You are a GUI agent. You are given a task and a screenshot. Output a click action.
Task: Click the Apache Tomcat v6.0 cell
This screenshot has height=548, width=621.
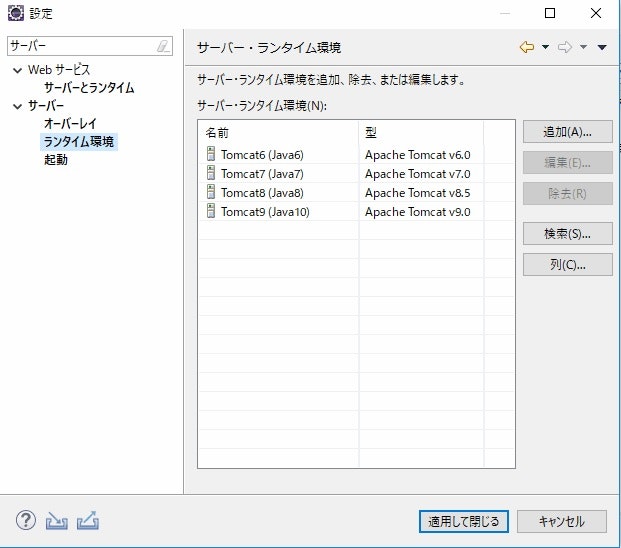(x=418, y=154)
